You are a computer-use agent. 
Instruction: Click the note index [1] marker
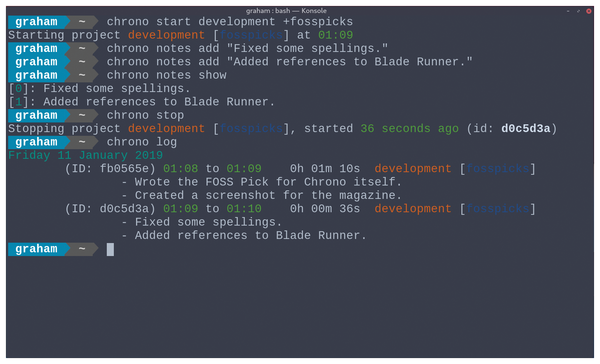[18, 102]
